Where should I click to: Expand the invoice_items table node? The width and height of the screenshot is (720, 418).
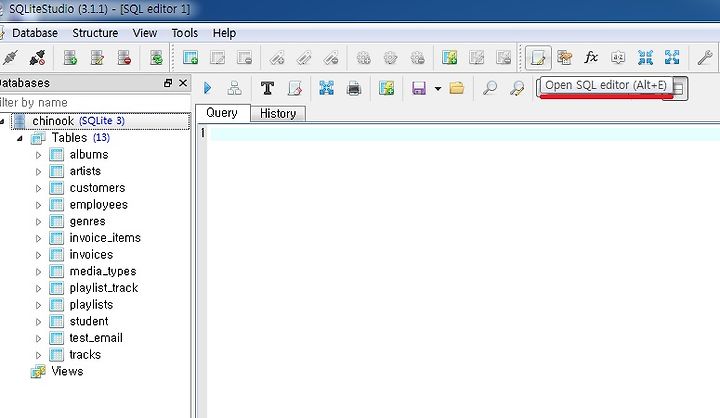click(39, 238)
